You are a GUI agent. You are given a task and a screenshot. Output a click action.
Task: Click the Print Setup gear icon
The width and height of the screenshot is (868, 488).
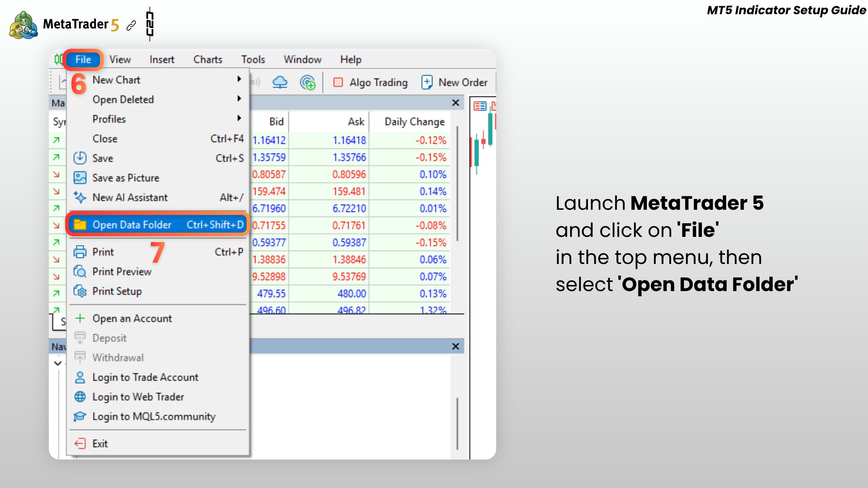(80, 291)
